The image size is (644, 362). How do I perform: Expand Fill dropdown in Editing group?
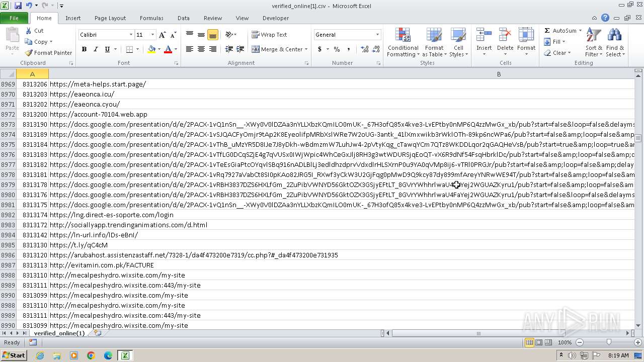tap(563, 42)
